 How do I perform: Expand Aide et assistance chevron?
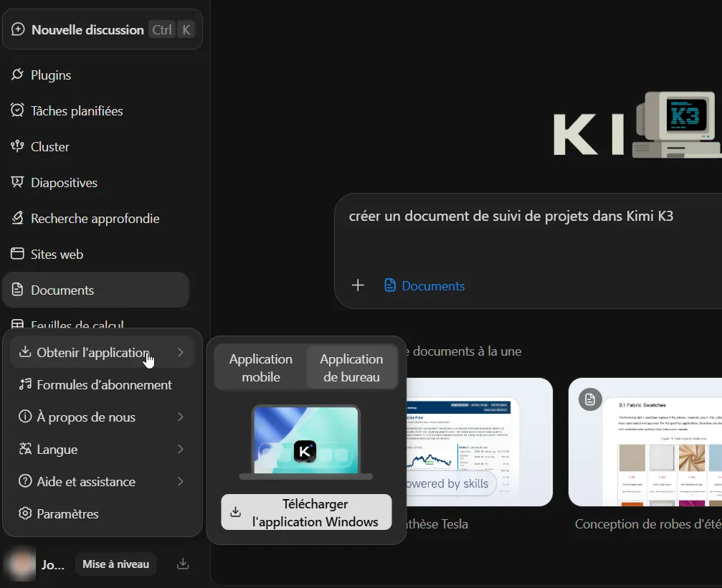coord(181,481)
